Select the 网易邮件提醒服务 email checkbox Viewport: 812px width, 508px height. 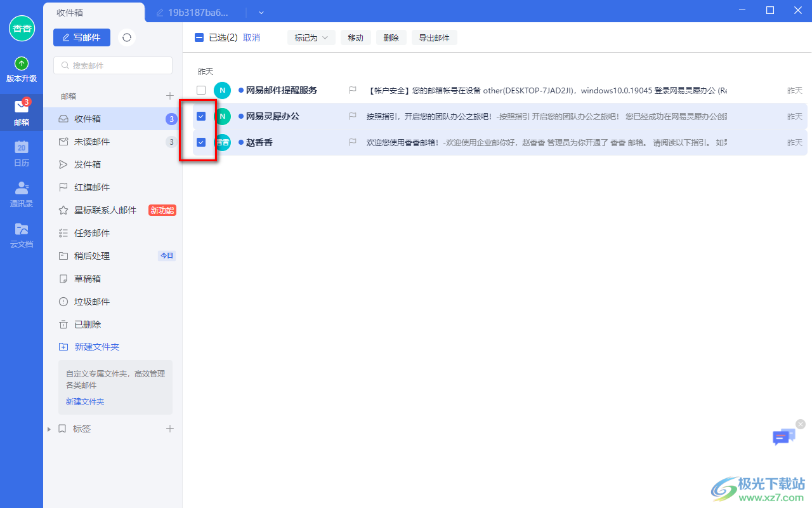click(201, 91)
